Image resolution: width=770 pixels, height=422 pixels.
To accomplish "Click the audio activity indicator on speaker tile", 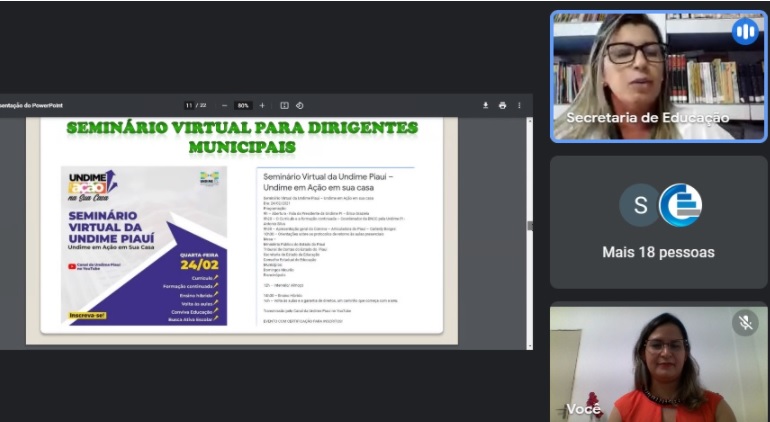I will (745, 31).
